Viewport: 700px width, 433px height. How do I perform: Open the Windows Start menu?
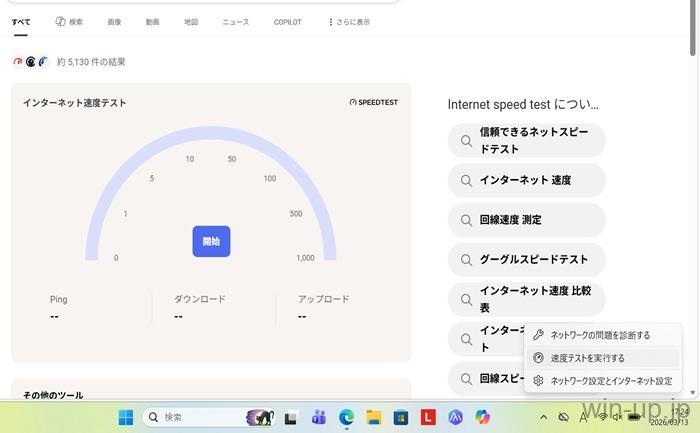coord(126,416)
